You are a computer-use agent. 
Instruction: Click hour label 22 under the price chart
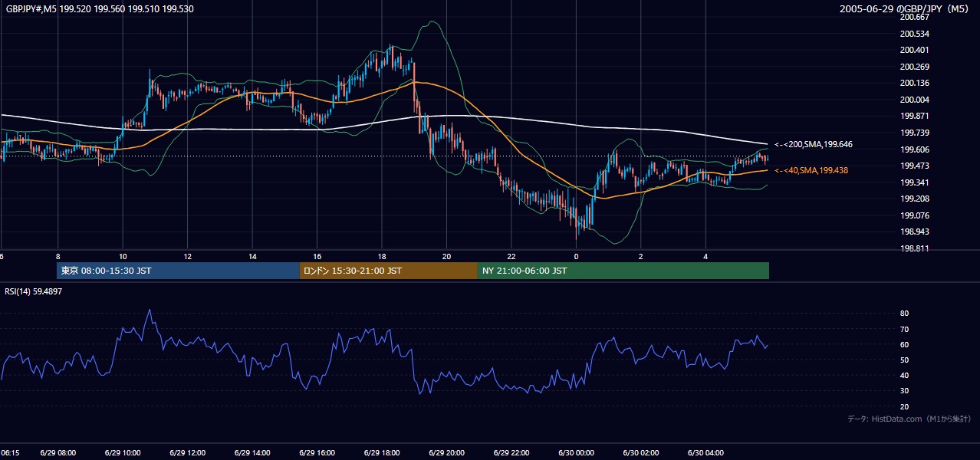[x=511, y=258]
